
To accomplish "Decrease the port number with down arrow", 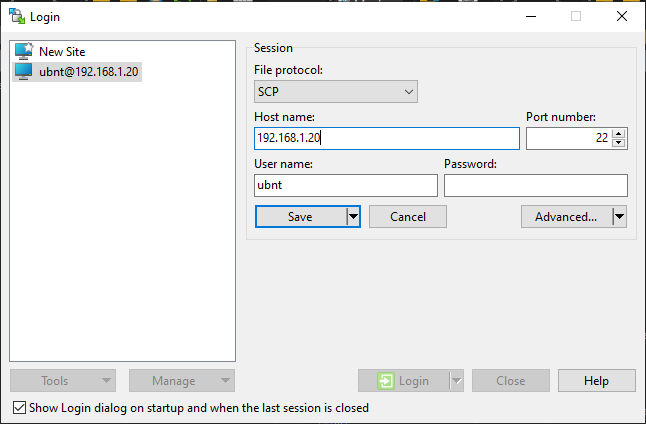I will point(619,143).
